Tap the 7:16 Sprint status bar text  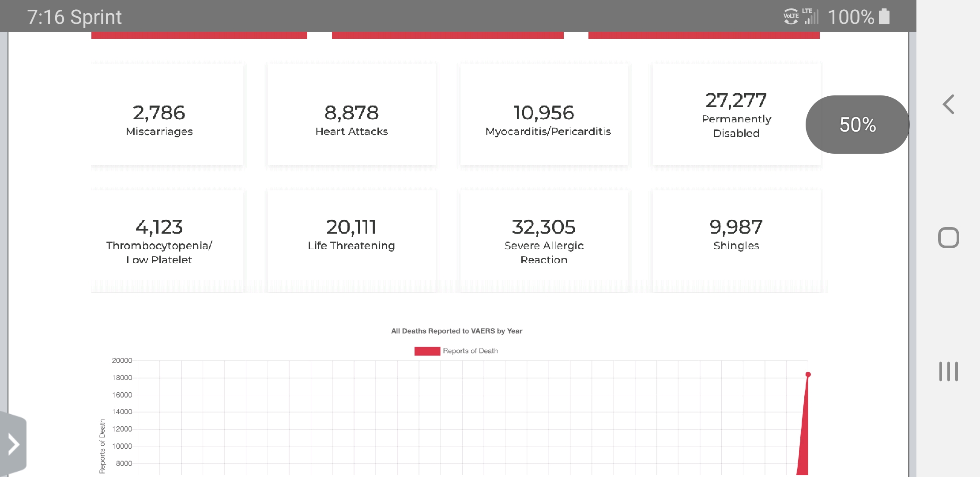74,17
